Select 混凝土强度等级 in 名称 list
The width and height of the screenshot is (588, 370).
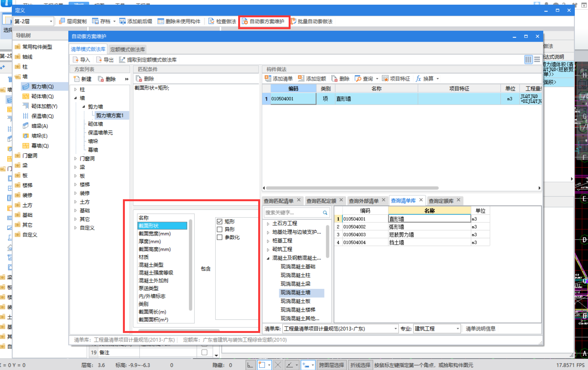click(x=156, y=273)
